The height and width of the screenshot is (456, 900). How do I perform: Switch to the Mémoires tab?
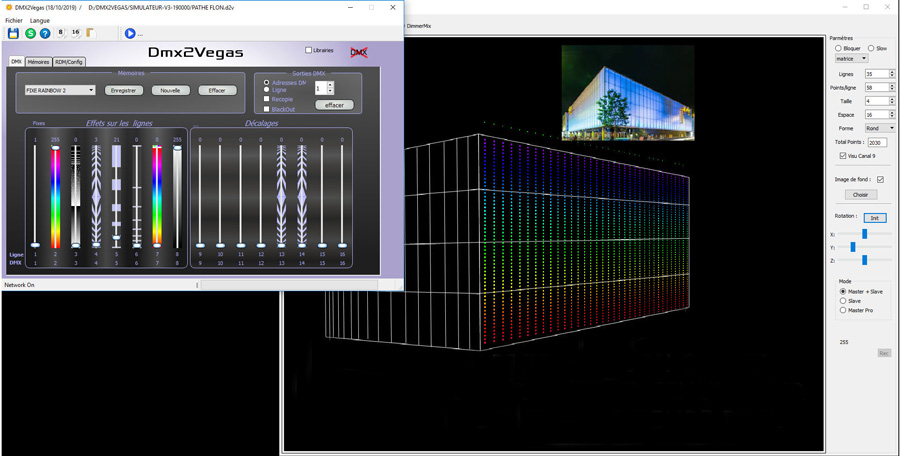(38, 61)
